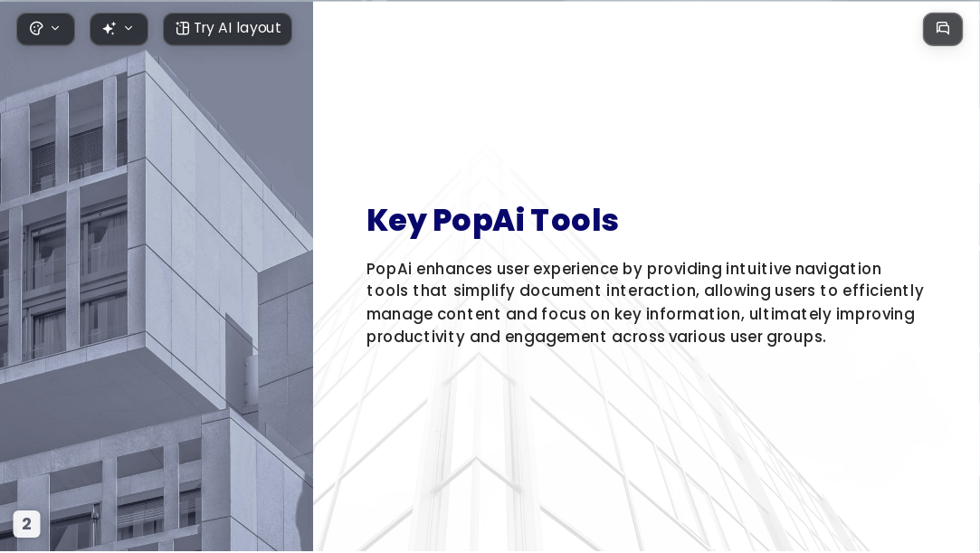Viewport: 980px width, 553px height.
Task: Click the Try AI layout button
Action: [227, 29]
